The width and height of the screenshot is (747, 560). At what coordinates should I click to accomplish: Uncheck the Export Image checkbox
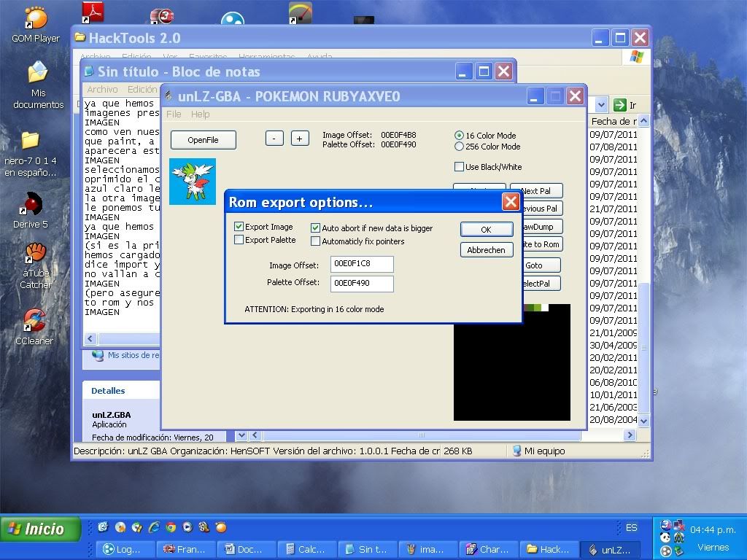pos(239,227)
